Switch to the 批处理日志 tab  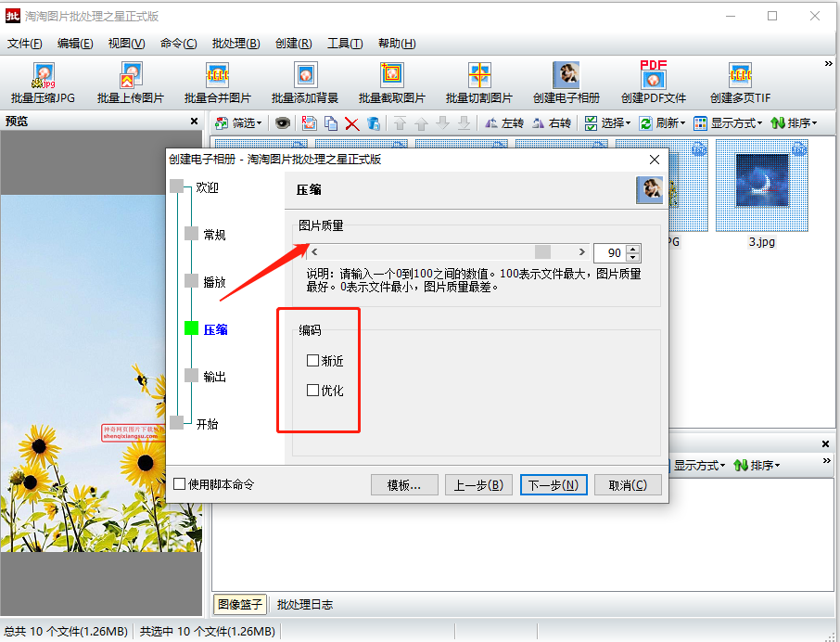(305, 605)
